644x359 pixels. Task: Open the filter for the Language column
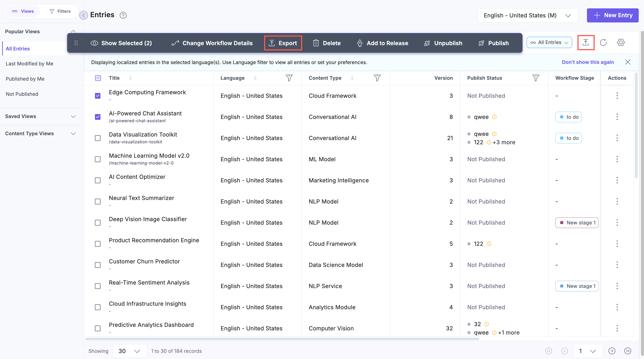pyautogui.click(x=289, y=78)
